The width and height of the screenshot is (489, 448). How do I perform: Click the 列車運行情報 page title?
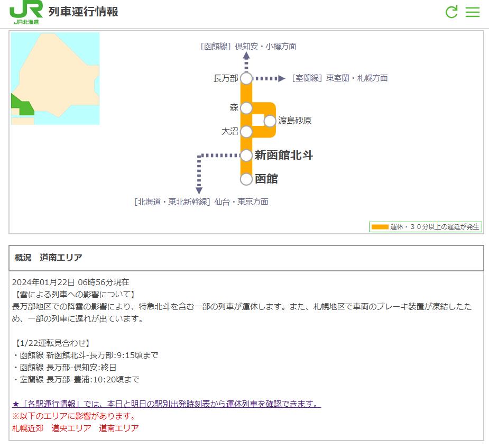(84, 12)
